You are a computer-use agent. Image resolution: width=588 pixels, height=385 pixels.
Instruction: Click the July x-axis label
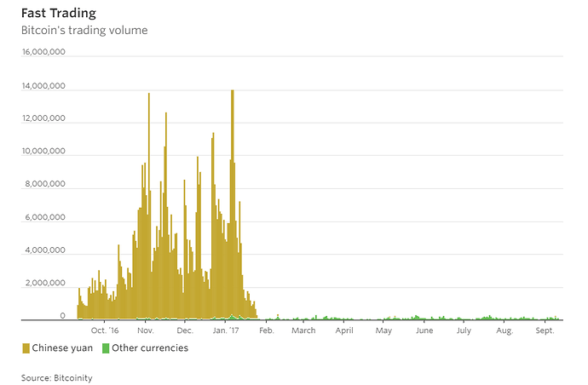464,330
